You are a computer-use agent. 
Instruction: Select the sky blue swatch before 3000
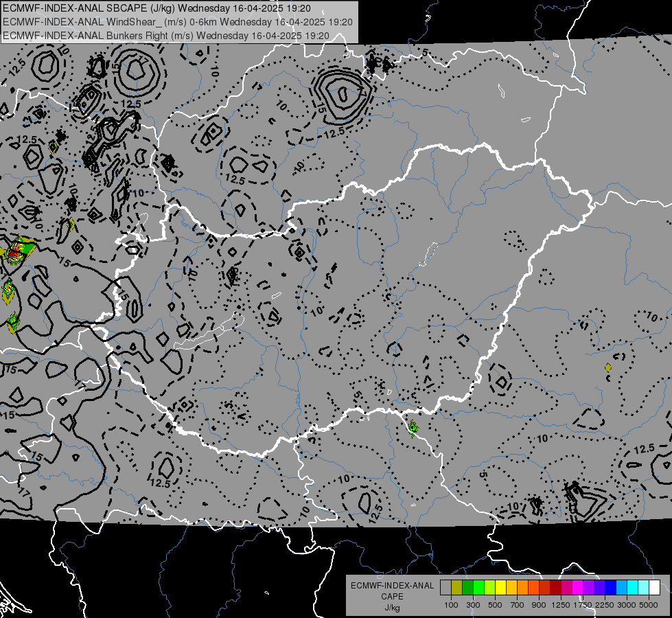(621, 588)
